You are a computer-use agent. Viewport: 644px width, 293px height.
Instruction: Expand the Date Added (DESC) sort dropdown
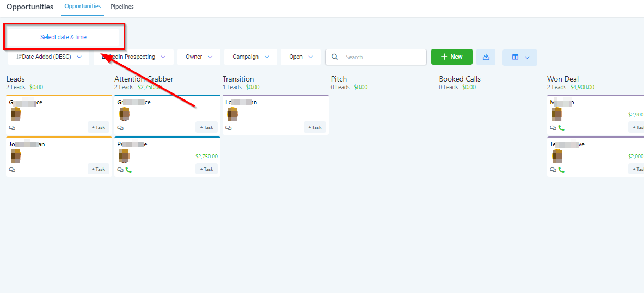48,57
